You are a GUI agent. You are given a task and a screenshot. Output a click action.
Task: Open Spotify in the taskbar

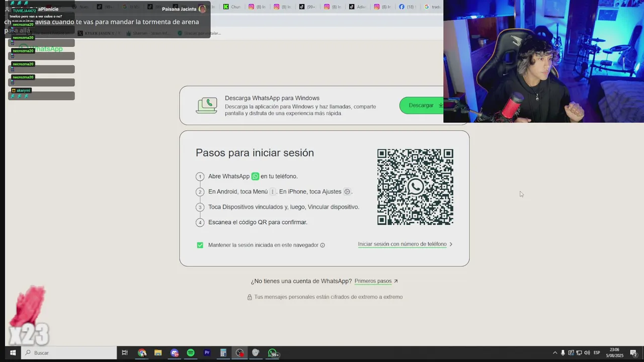coord(191,353)
